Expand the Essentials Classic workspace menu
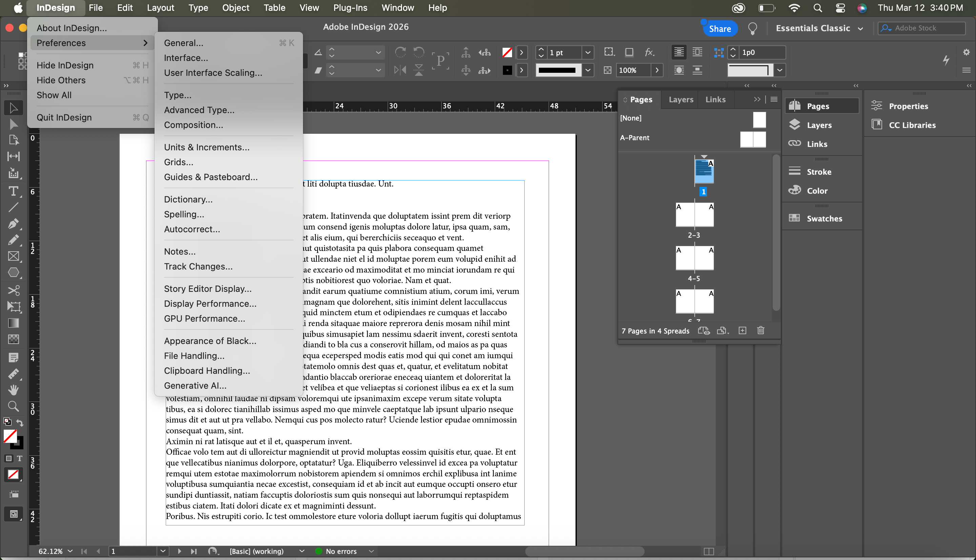976x560 pixels. coord(860,28)
